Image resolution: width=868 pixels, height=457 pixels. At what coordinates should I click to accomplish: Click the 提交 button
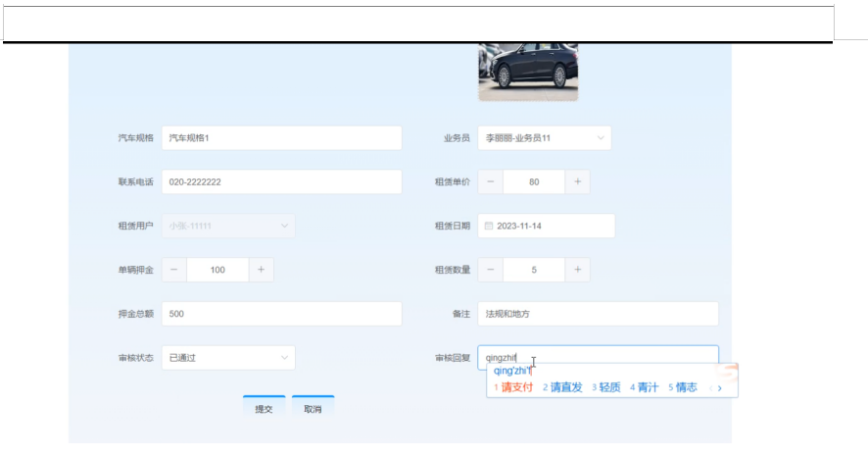click(x=265, y=409)
